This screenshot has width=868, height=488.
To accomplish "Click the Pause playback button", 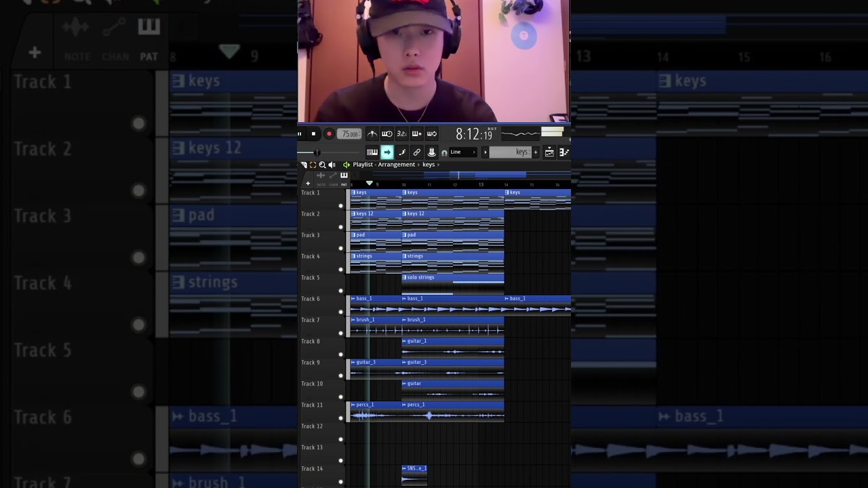I will click(300, 134).
